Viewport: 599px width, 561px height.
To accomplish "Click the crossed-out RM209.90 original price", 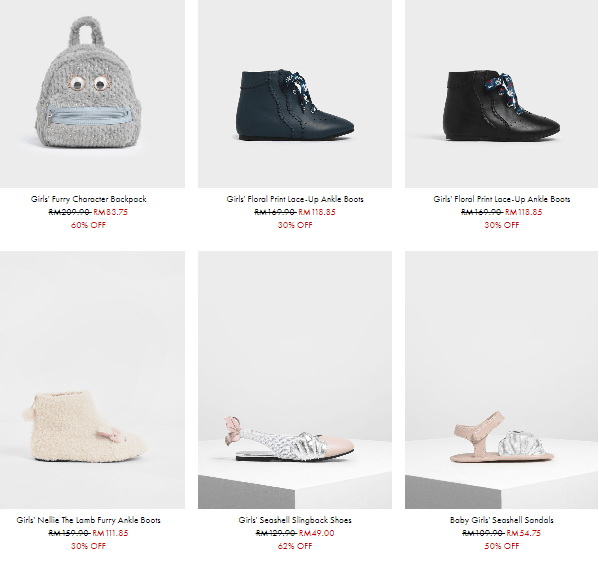I will coord(70,212).
